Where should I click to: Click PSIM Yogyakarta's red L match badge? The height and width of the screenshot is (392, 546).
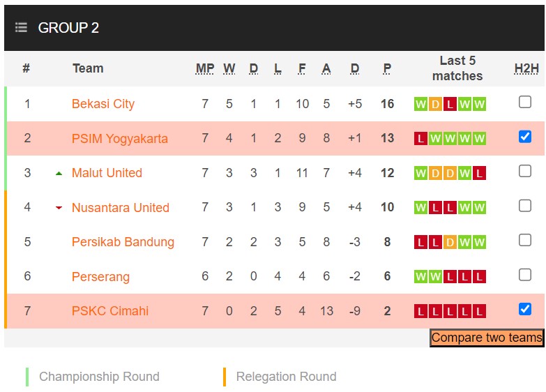pyautogui.click(x=420, y=139)
